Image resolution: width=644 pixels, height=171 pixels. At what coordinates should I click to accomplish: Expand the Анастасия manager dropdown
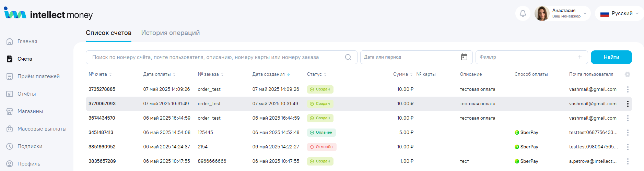[585, 14]
